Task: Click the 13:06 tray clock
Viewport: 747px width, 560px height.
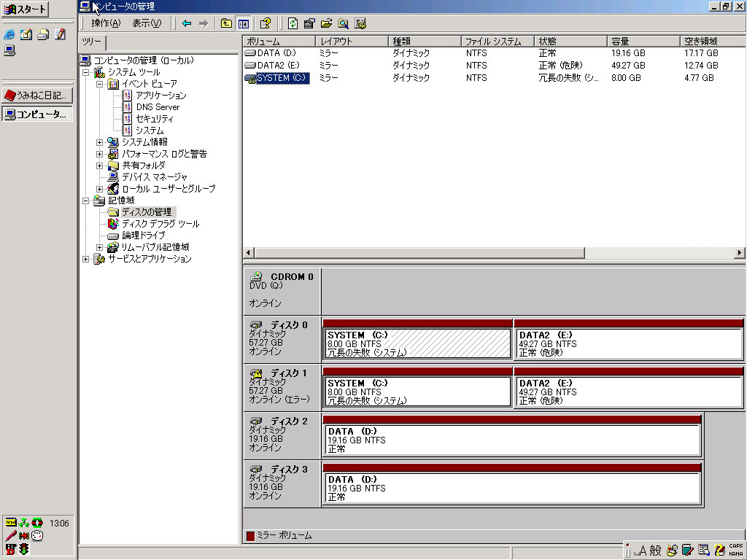Action: click(x=59, y=524)
